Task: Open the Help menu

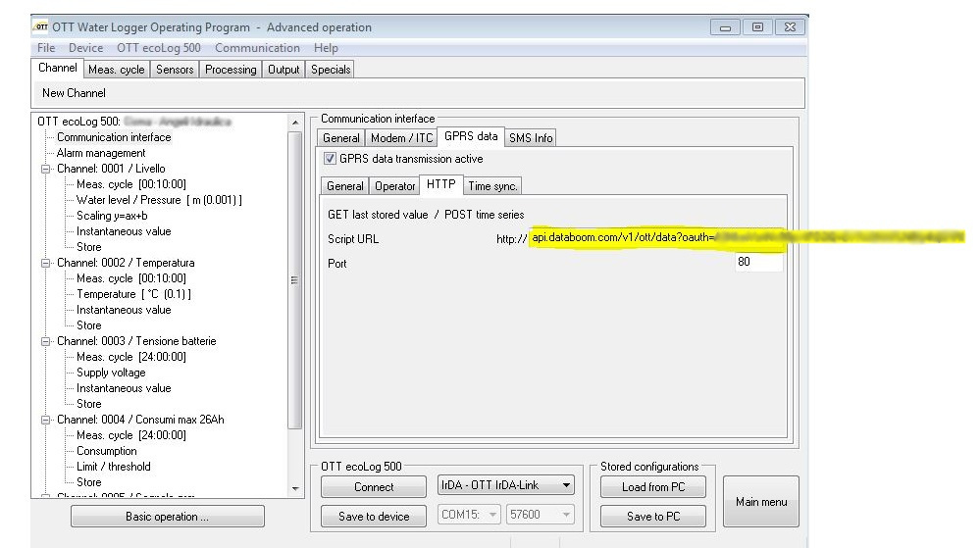Action: tap(326, 48)
